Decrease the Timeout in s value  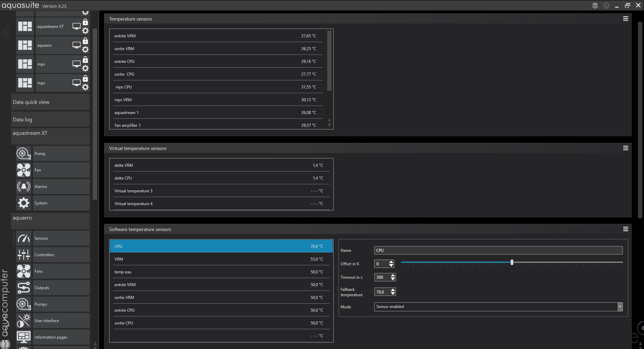393,279
